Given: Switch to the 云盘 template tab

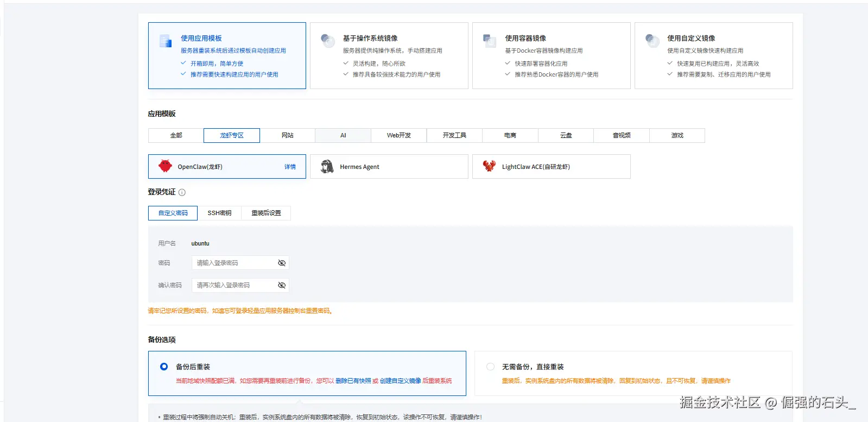Looking at the screenshot, I should point(566,135).
